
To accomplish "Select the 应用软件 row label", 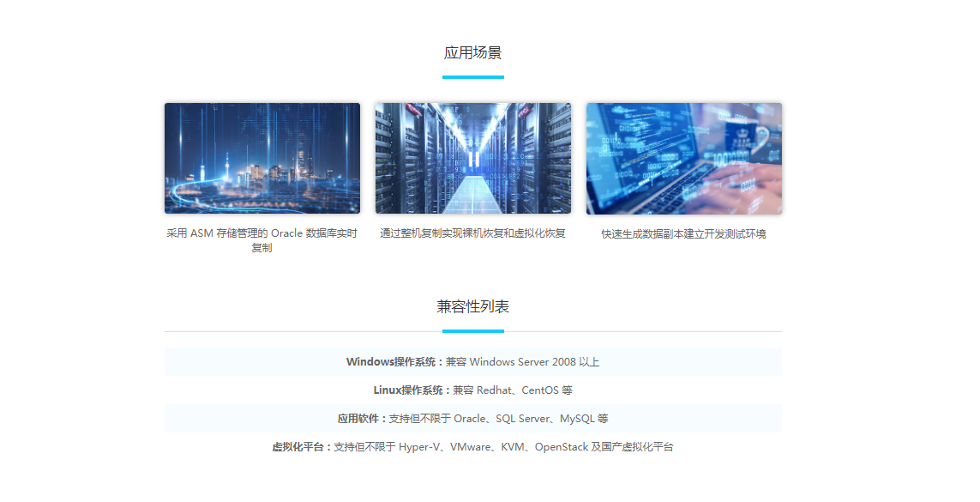I will click(360, 419).
